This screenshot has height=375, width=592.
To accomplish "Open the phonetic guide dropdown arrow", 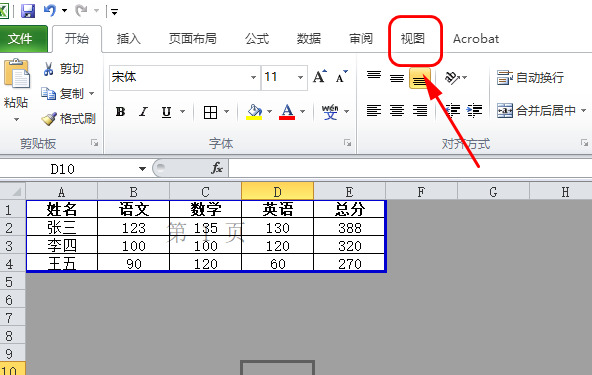I will [346, 111].
